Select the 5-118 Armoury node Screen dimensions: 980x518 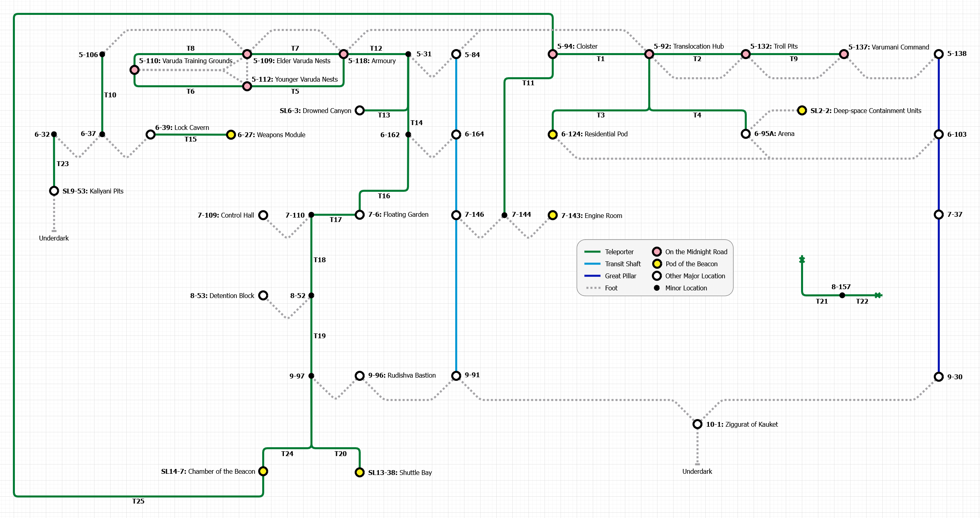coord(343,54)
